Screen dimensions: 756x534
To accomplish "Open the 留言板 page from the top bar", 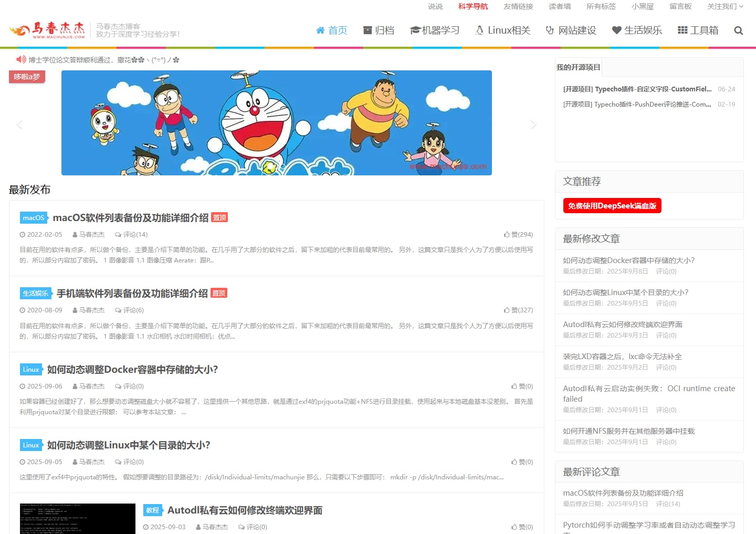I will (681, 6).
